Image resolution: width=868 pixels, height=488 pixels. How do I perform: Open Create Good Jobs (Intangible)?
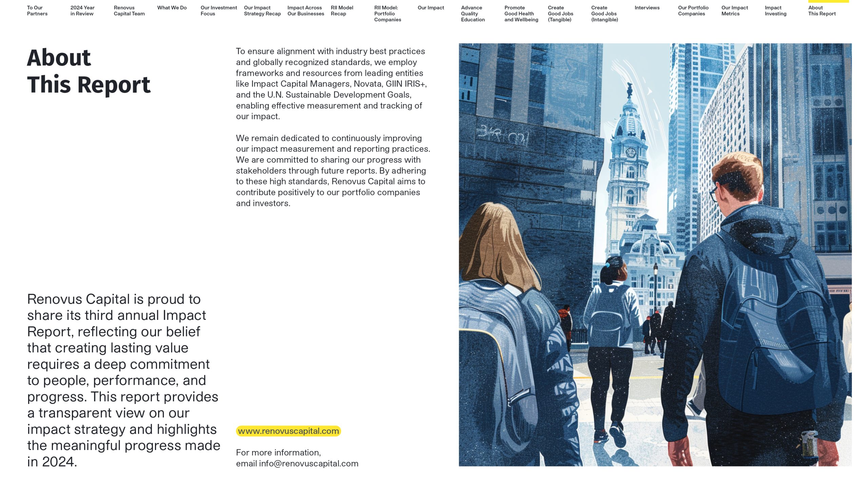pyautogui.click(x=605, y=14)
